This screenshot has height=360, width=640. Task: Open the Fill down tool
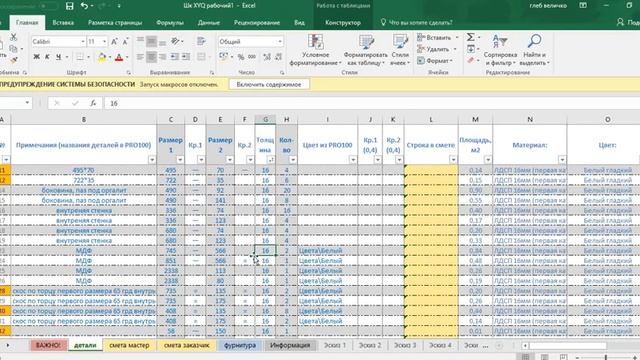coord(471,49)
